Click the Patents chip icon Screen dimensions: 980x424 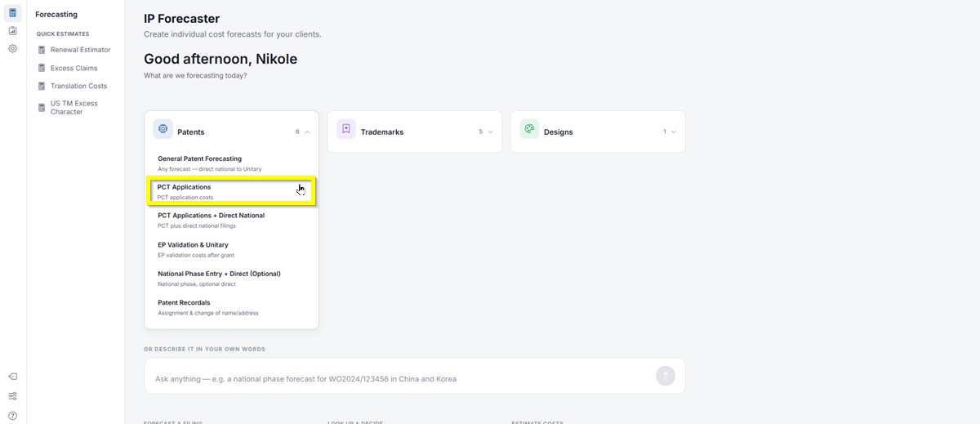[163, 129]
